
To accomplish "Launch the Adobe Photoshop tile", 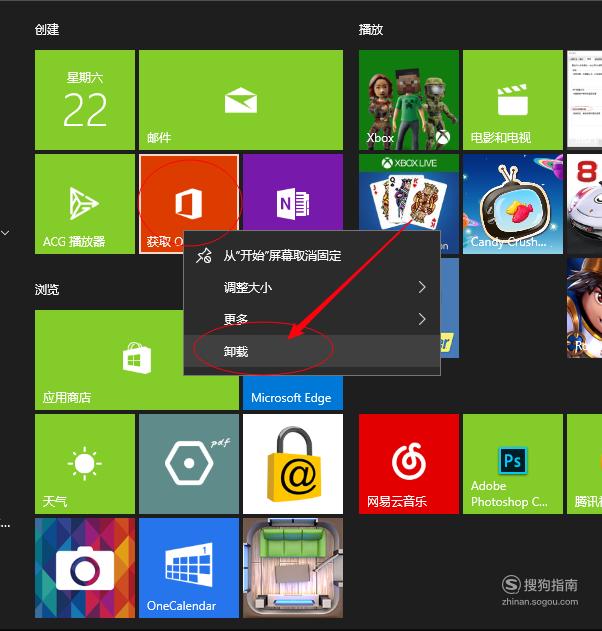I will point(513,464).
